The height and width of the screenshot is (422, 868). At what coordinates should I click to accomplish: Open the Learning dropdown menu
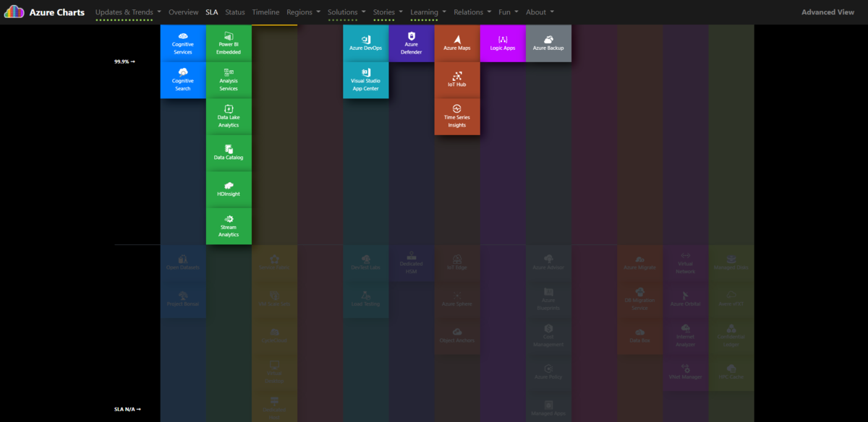(x=428, y=12)
